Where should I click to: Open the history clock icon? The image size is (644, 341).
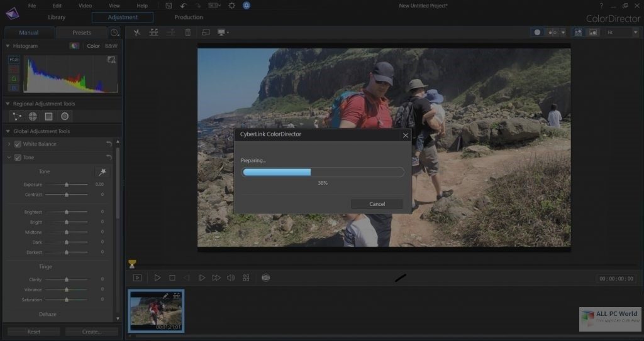[114, 33]
